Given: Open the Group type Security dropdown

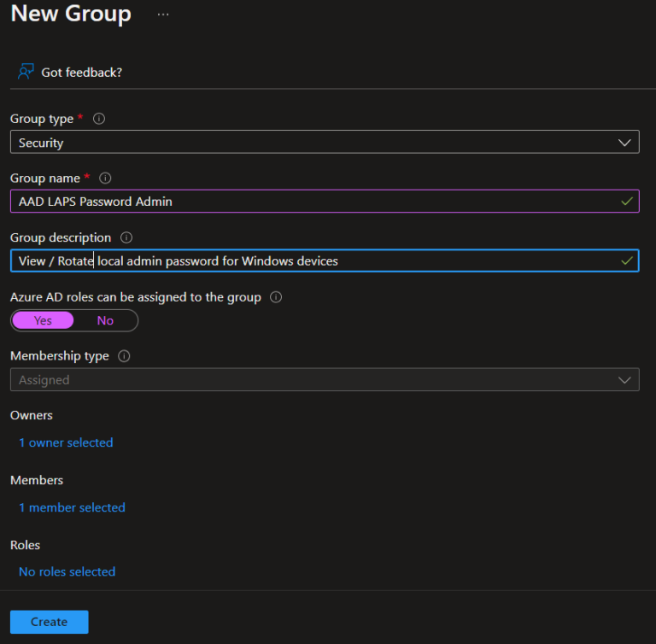Looking at the screenshot, I should click(325, 143).
